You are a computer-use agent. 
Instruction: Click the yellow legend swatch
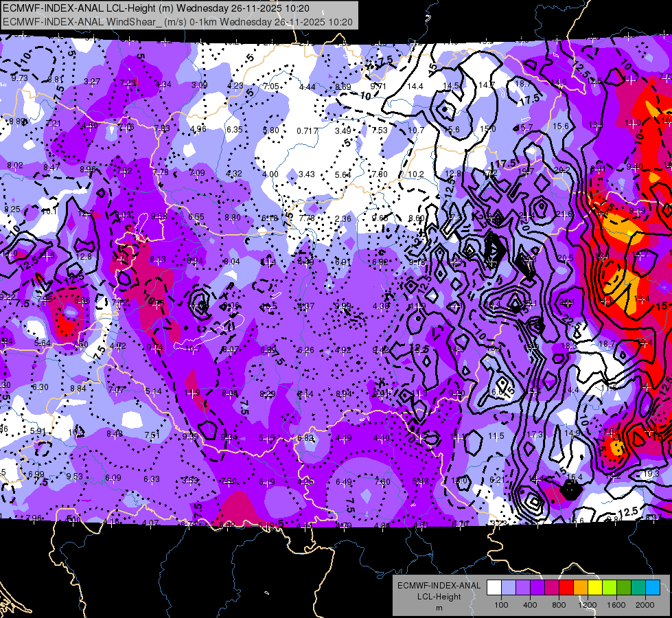pyautogui.click(x=595, y=588)
